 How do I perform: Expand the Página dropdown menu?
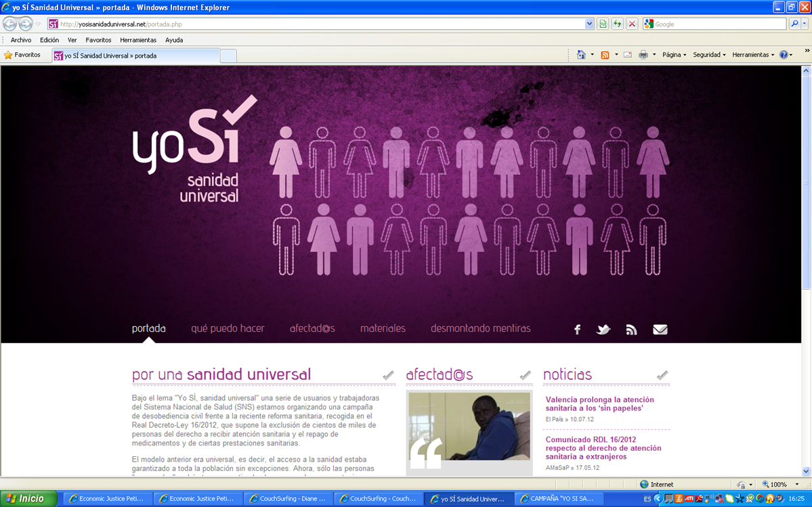674,55
